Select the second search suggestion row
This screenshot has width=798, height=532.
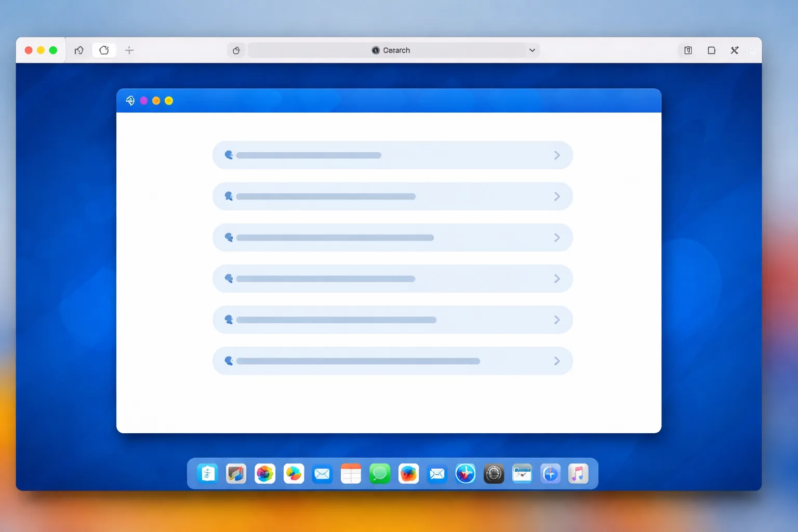(393, 196)
